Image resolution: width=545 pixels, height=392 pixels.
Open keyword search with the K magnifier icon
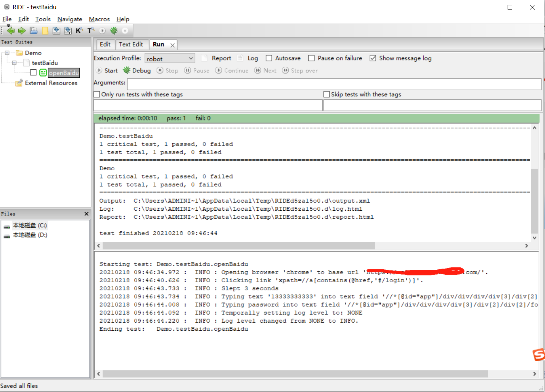click(79, 30)
